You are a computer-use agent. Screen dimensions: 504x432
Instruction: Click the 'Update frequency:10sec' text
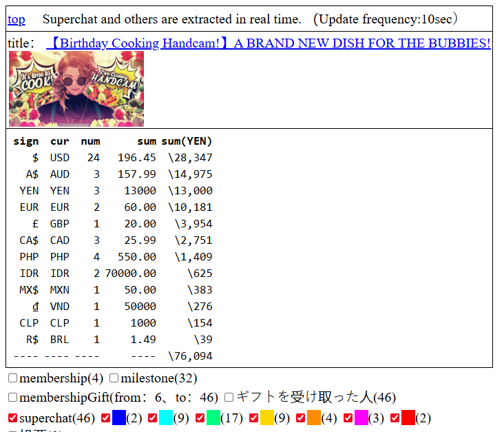coord(385,19)
